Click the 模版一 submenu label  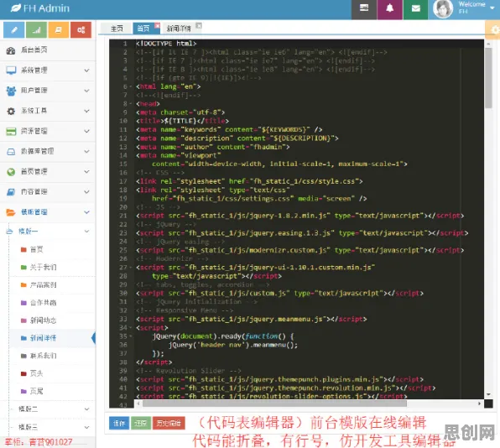[x=28, y=232]
